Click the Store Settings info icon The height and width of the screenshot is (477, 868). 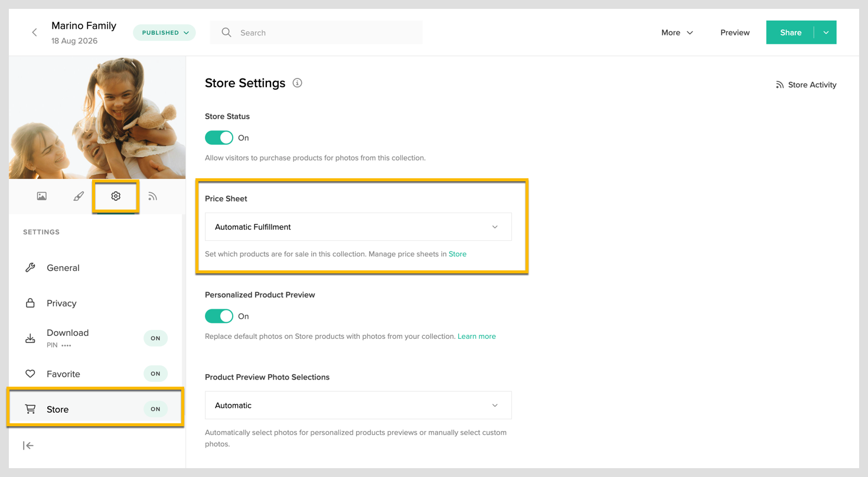[x=298, y=83]
